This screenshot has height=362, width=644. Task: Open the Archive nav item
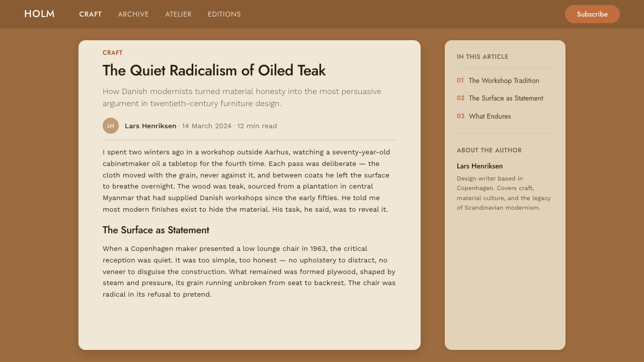tap(133, 14)
